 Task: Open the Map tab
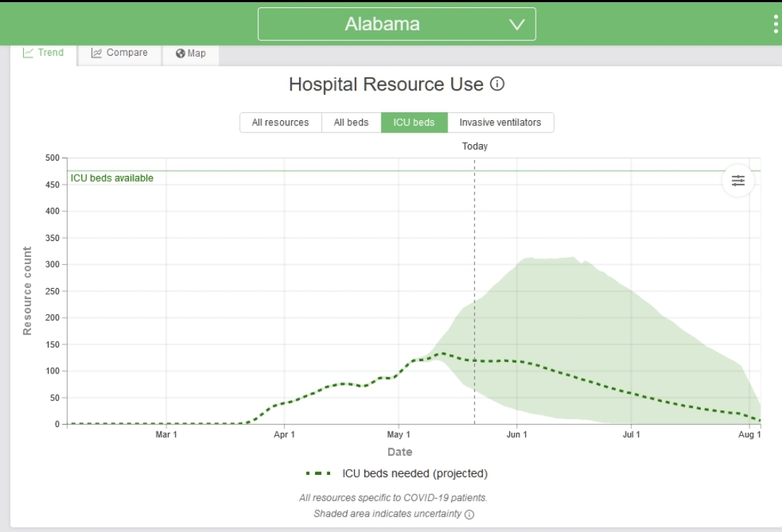[190, 54]
